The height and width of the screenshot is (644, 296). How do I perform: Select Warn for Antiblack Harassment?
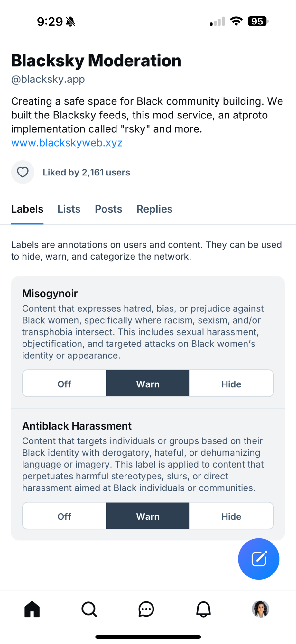coord(148,516)
